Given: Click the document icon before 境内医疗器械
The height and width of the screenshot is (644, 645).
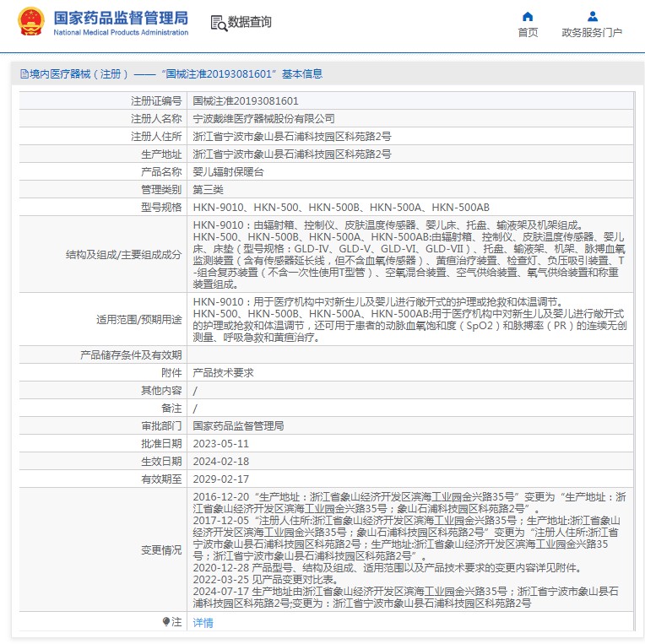Looking at the screenshot, I should click(24, 74).
